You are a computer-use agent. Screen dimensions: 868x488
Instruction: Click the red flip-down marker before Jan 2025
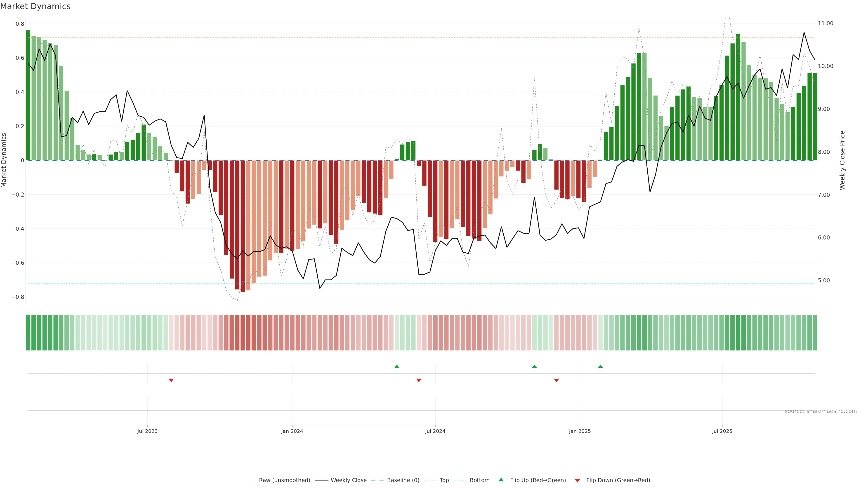(556, 380)
